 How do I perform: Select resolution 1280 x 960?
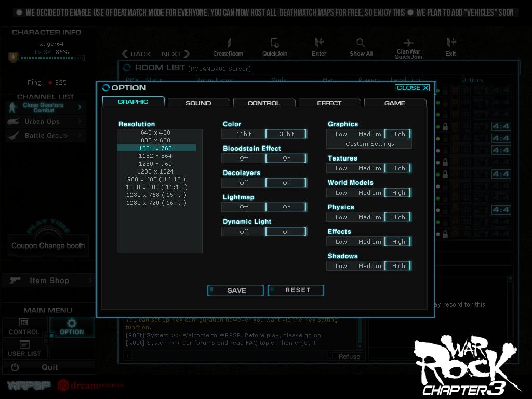coord(156,164)
